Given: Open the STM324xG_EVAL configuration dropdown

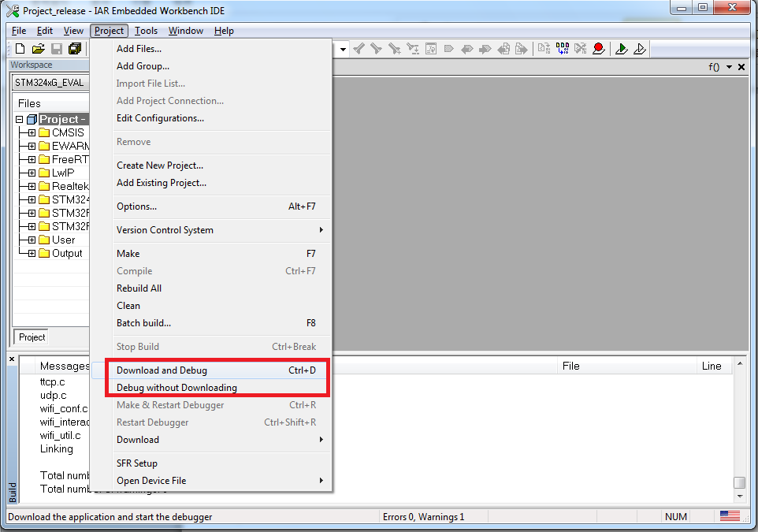Looking at the screenshot, I should (x=50, y=82).
